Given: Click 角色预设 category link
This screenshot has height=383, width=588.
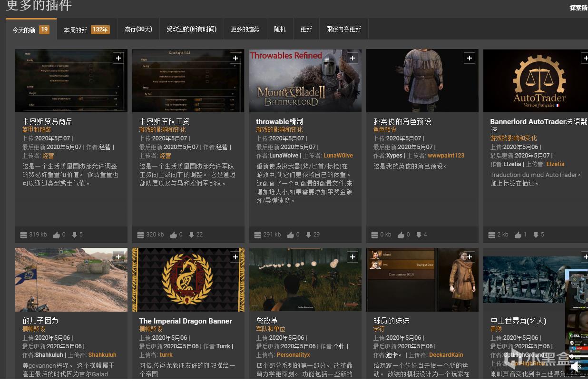Looking at the screenshot, I should pyautogui.click(x=384, y=129).
